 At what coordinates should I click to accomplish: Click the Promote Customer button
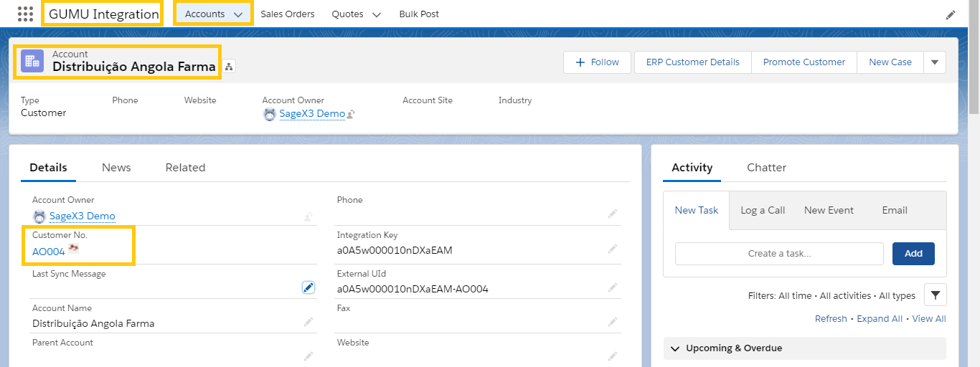pos(804,62)
